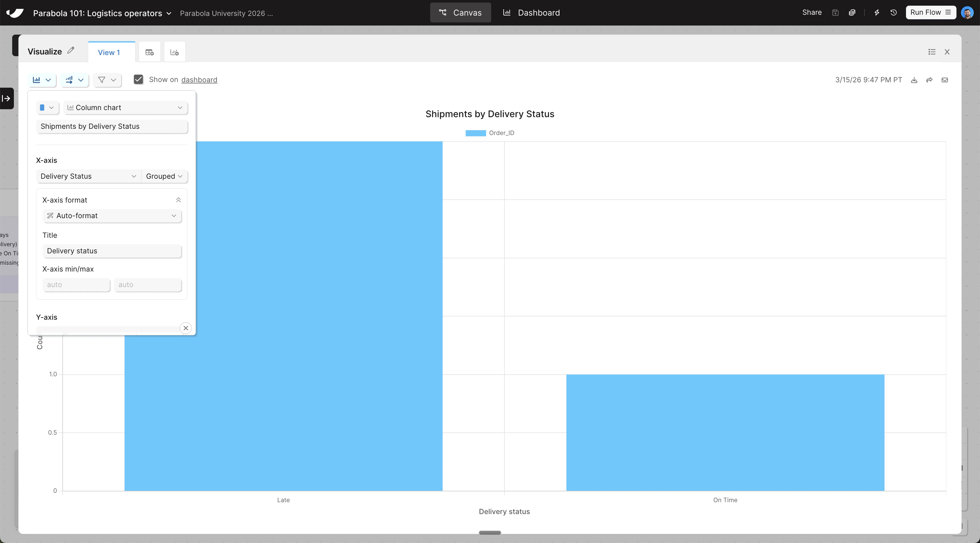Edit the Shipments by Delivery Status title field
Screen dimensions: 980x543
tap(112, 126)
